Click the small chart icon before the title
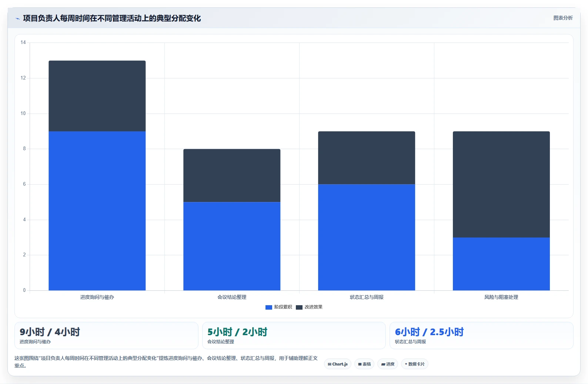Image resolution: width=588 pixels, height=384 pixels. point(17,18)
